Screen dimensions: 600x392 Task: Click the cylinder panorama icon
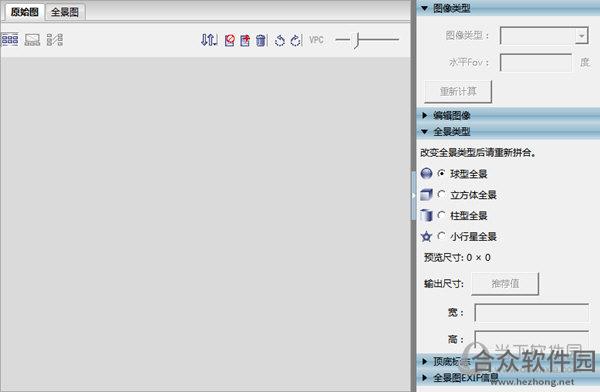(x=426, y=216)
